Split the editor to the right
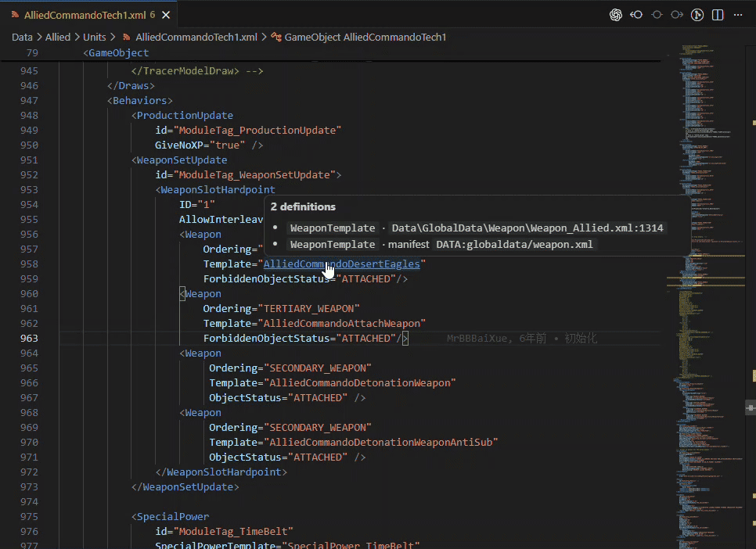The image size is (756, 549). coord(718,15)
